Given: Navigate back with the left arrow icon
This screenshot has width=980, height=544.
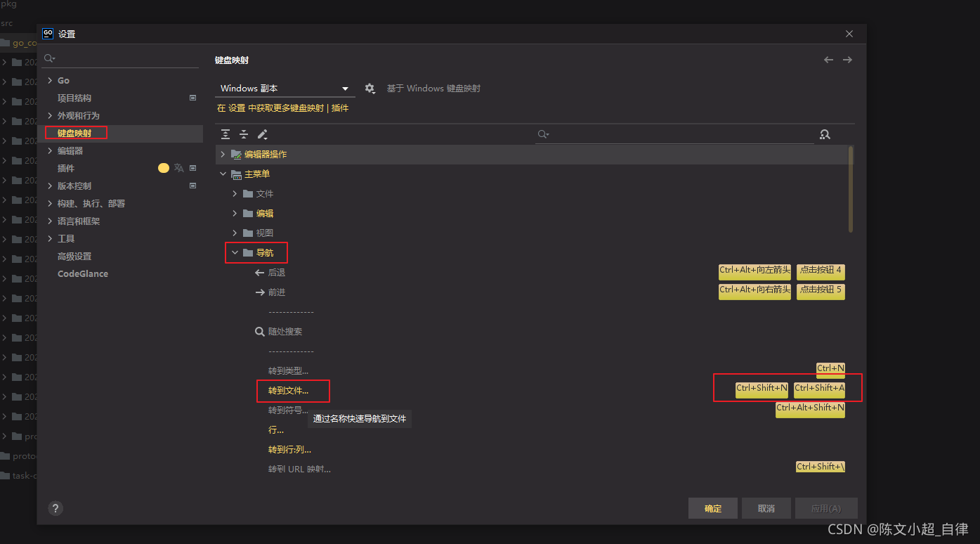Looking at the screenshot, I should click(x=828, y=60).
